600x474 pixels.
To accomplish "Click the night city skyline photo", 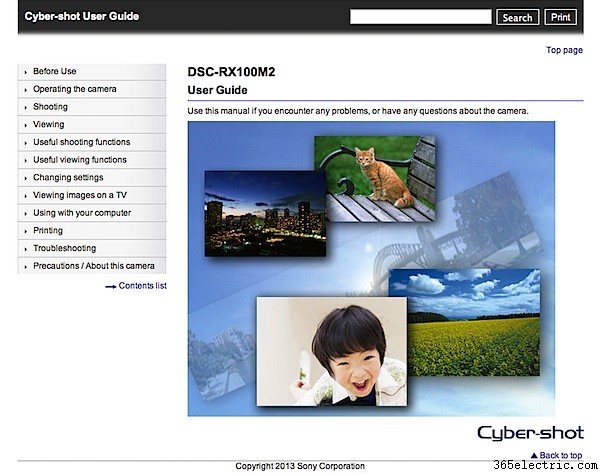I will [265, 213].
